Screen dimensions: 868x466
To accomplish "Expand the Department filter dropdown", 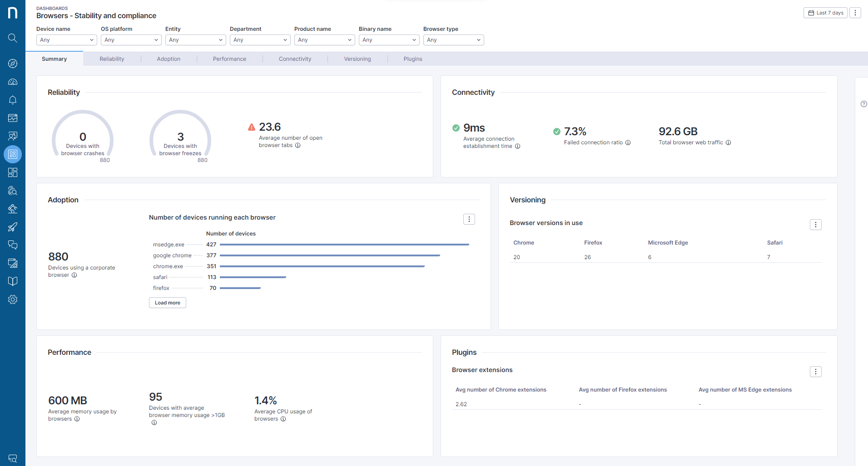I will point(260,40).
